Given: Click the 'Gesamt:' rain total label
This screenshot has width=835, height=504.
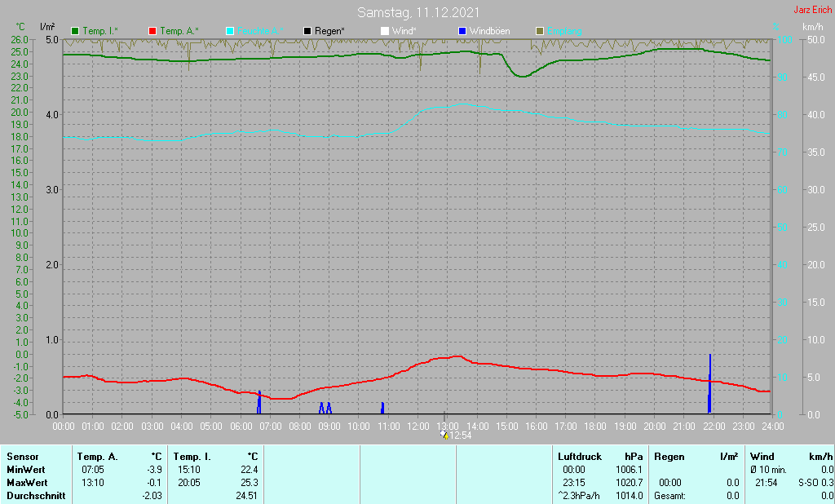Looking at the screenshot, I should [670, 496].
